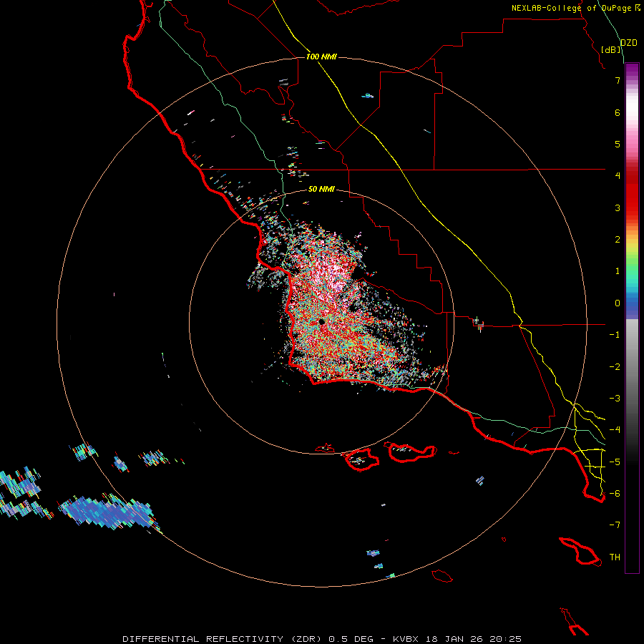Click the -1 dB value on scale
The image size is (644, 644).
coord(615,335)
